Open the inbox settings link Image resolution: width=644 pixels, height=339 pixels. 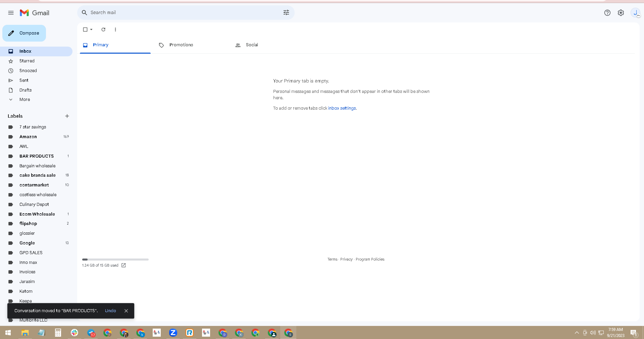click(342, 108)
